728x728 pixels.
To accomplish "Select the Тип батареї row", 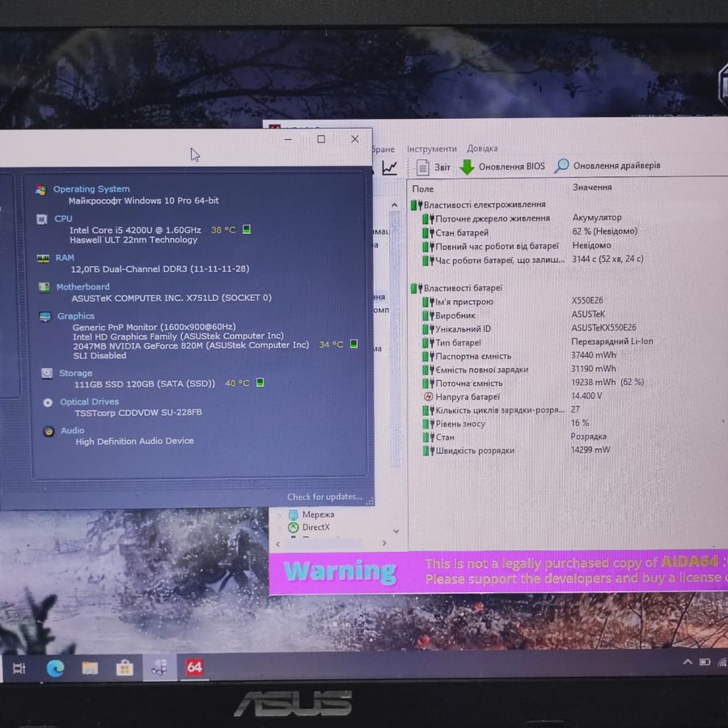I will [x=538, y=341].
